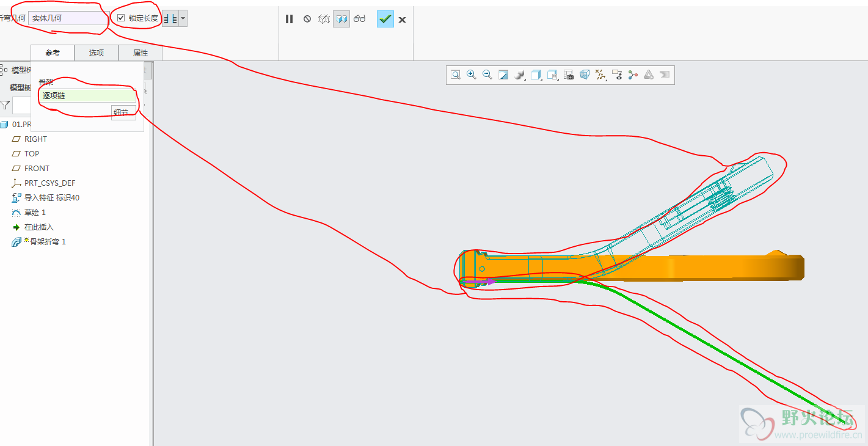
Task: Click the bend length option icon
Action: (x=170, y=19)
